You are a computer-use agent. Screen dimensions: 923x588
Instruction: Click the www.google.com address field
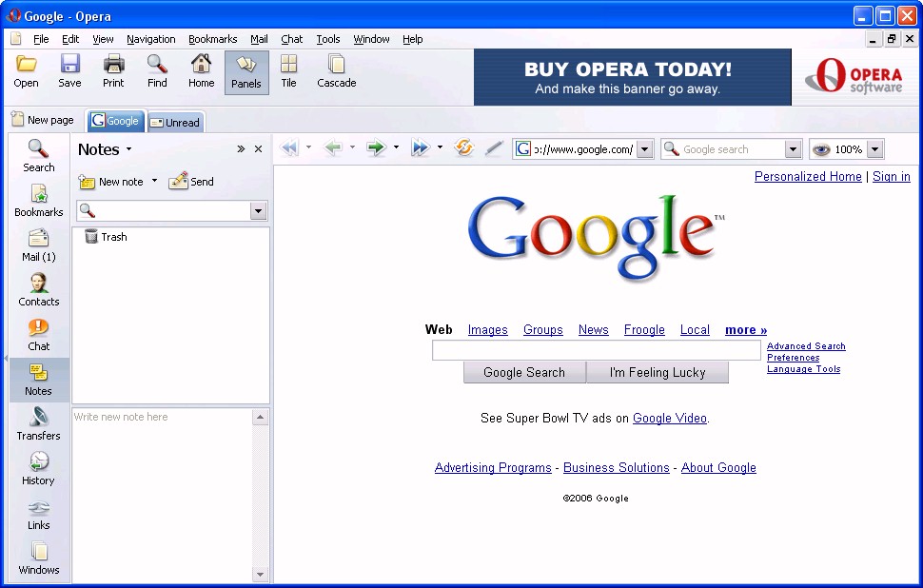(582, 149)
